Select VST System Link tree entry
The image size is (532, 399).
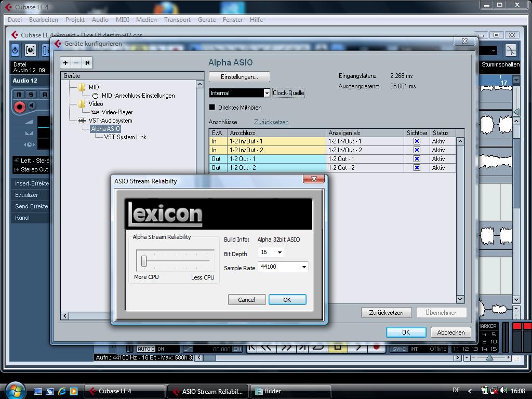[x=125, y=137]
